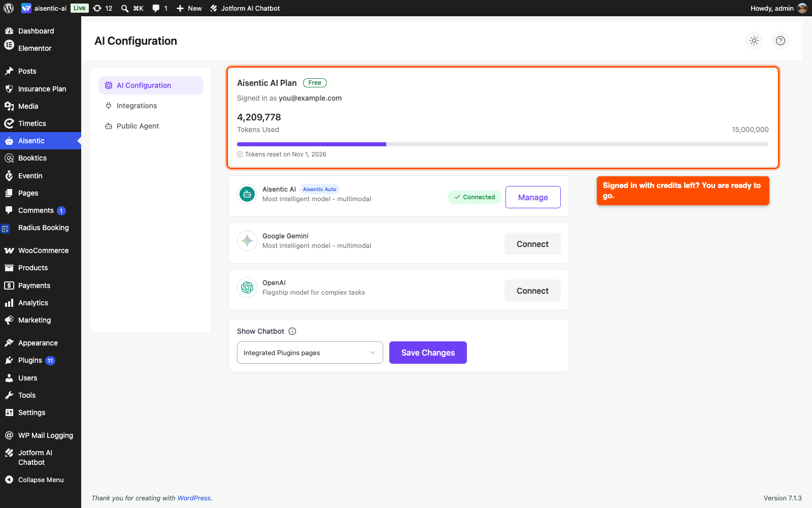Connect the OpenAI provider

pos(532,291)
